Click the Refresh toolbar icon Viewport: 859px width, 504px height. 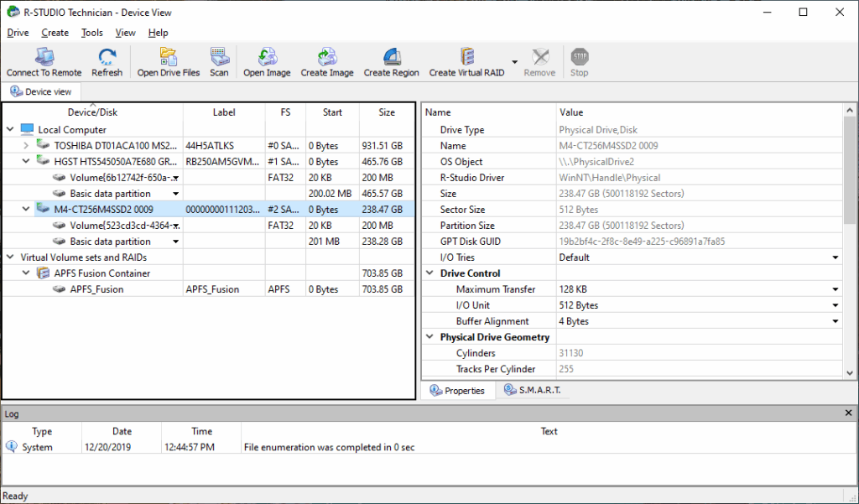pos(107,56)
